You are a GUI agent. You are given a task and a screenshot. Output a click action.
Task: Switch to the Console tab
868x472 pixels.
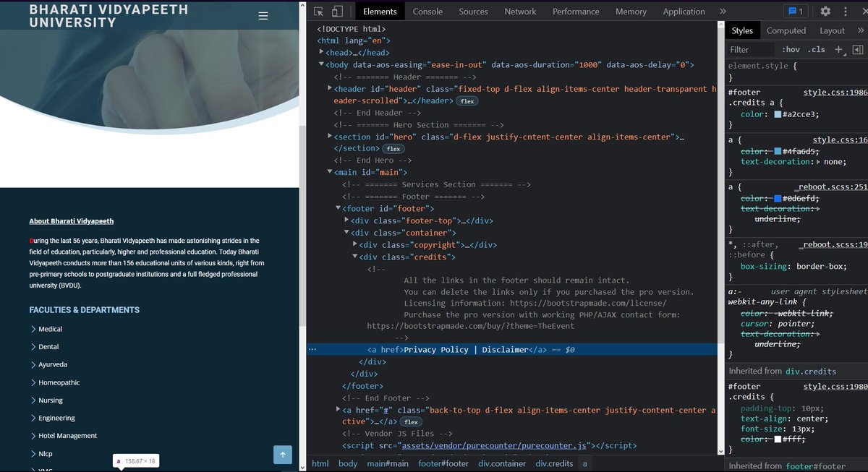click(x=427, y=12)
